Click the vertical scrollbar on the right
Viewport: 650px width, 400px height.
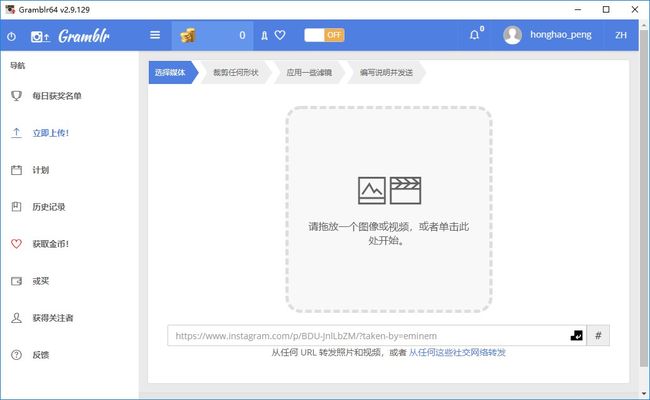(644, 197)
